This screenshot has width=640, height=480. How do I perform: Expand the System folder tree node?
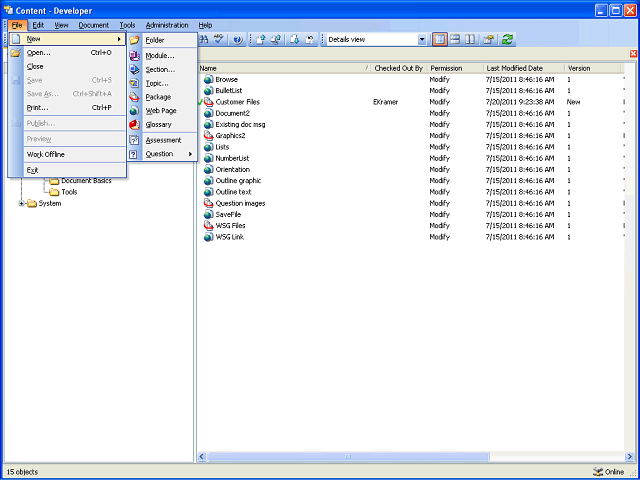pos(22,203)
